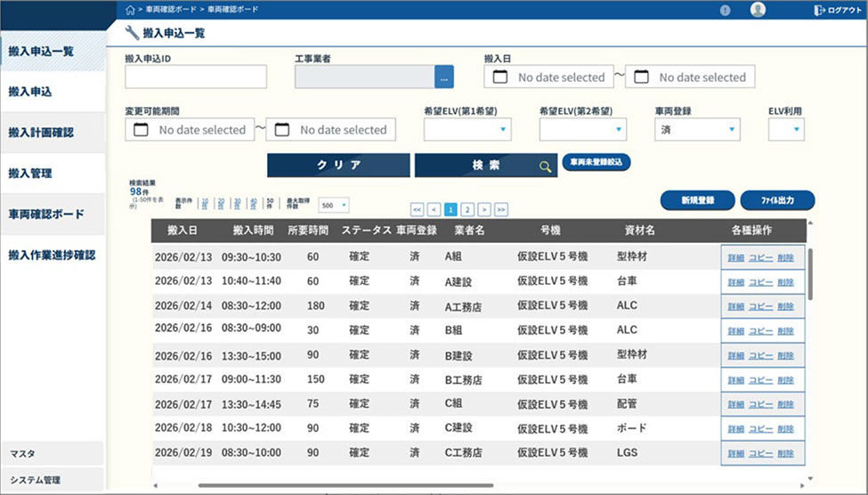Image resolution: width=868 pixels, height=495 pixels.
Task: Click the ステータス column header
Action: (x=366, y=231)
